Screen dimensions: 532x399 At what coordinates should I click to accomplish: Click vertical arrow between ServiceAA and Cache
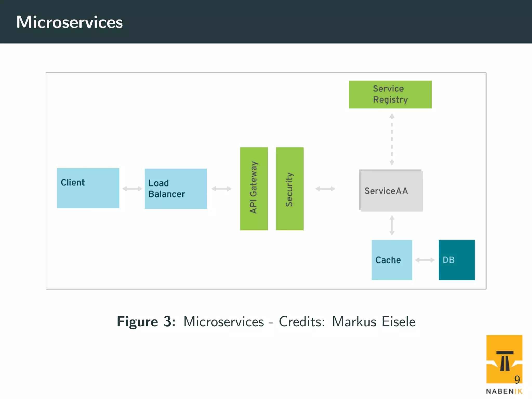[392, 225]
